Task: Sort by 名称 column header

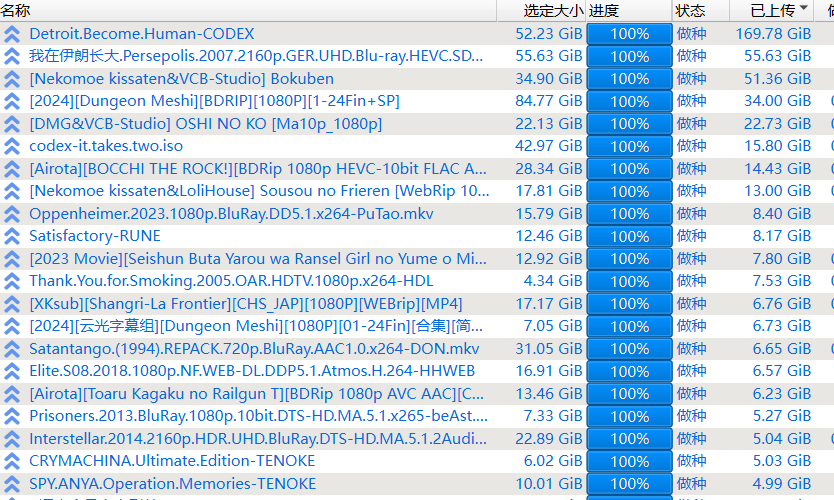Action: coord(248,11)
